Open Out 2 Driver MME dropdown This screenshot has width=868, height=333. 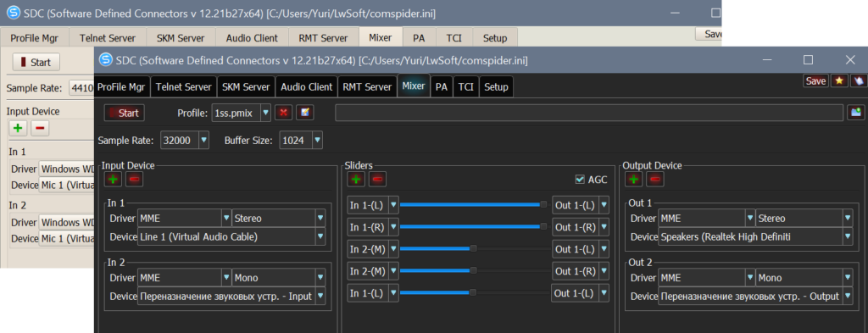[750, 278]
